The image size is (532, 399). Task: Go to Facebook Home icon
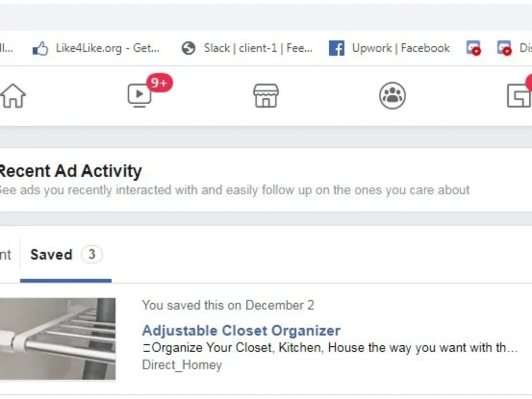[x=13, y=96]
